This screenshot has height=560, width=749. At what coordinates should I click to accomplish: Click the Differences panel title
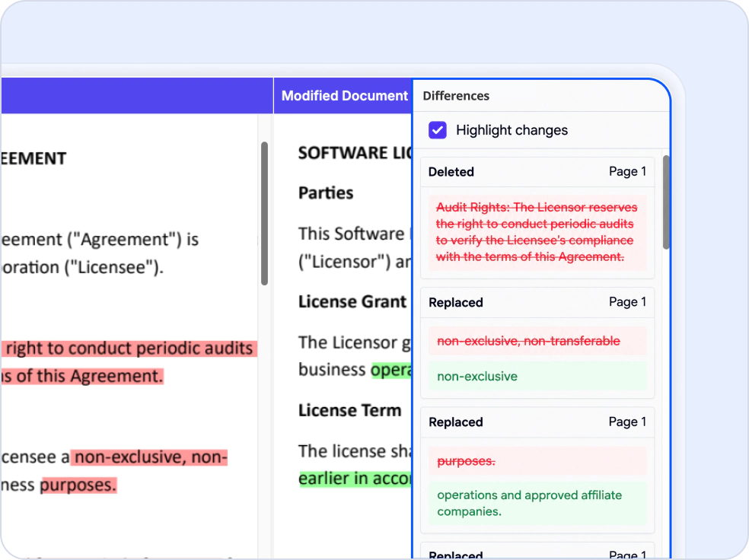click(456, 96)
